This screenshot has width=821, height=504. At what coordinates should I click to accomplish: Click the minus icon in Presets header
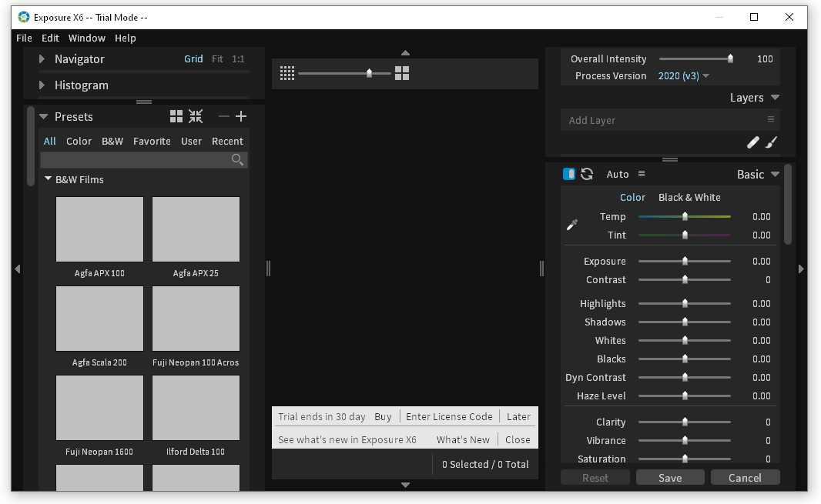[223, 116]
